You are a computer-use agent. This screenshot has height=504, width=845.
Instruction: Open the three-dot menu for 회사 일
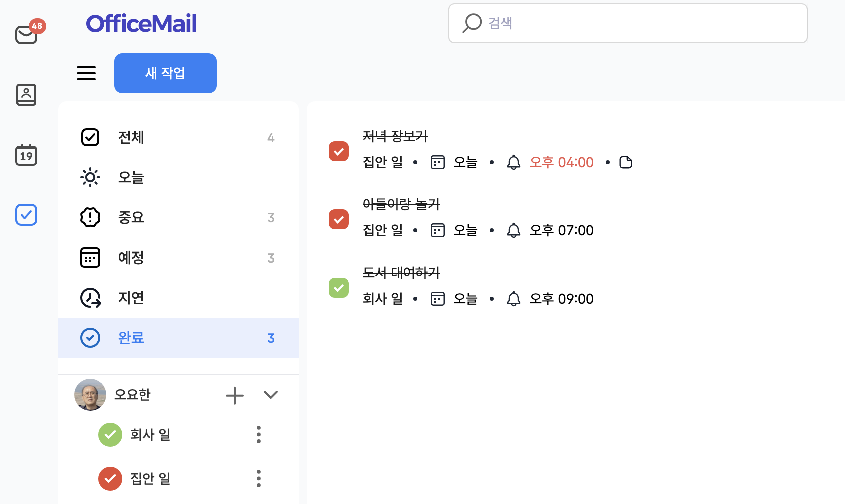point(259,435)
